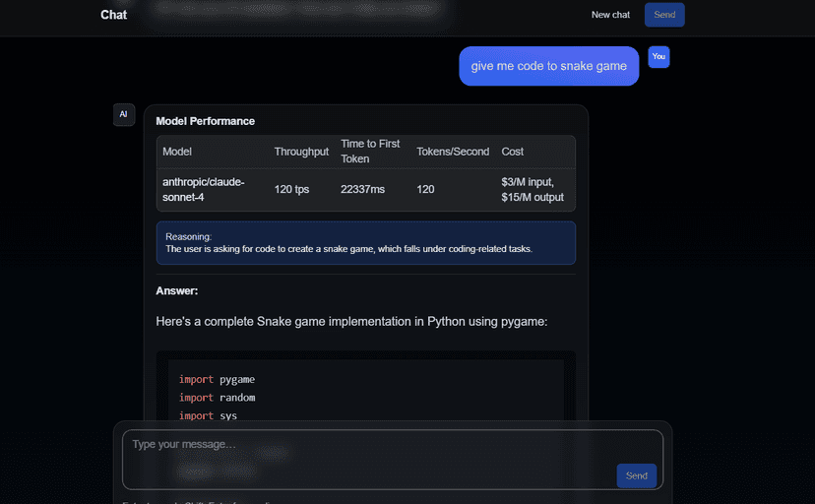Image resolution: width=815 pixels, height=504 pixels.
Task: Click the New chat button
Action: (x=610, y=15)
